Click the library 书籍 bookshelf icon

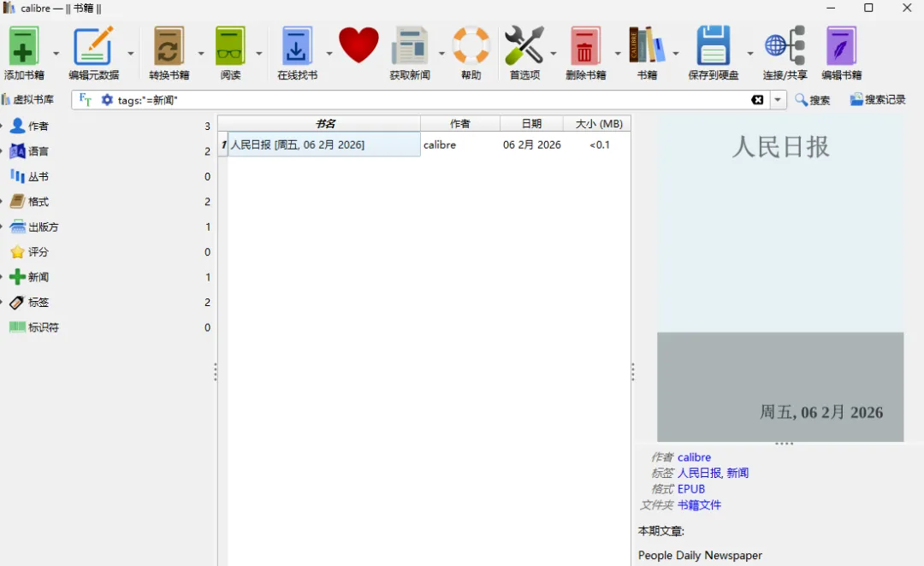click(647, 45)
